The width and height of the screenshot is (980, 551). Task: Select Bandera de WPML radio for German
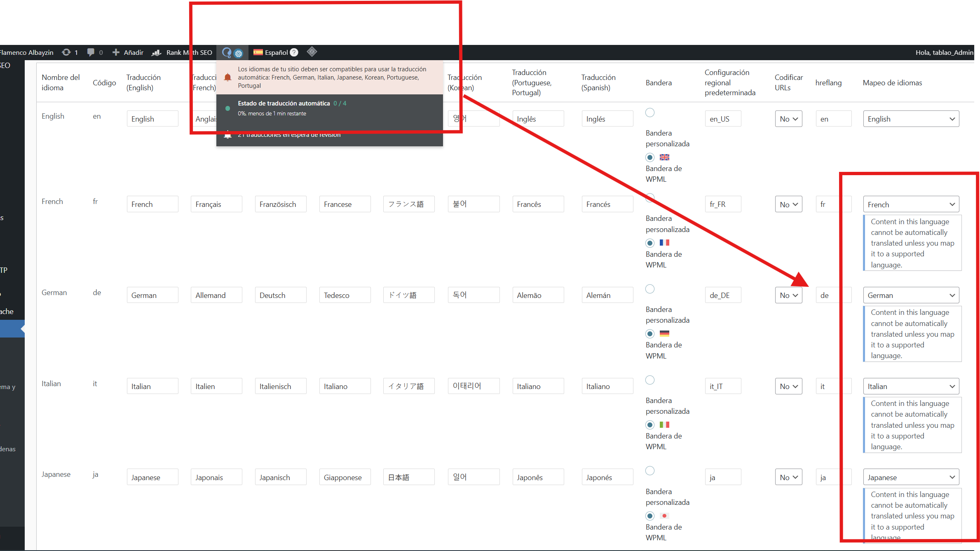point(650,334)
